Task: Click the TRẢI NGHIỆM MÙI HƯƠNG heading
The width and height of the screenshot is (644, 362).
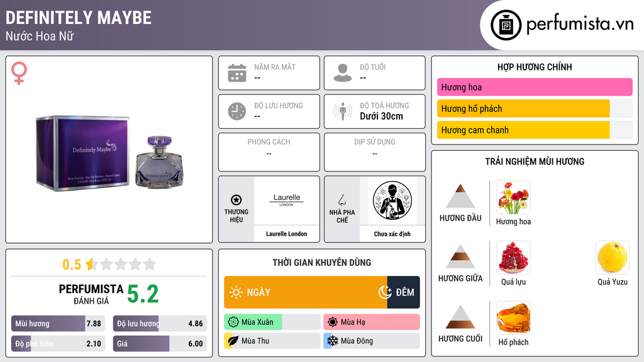Action: (535, 162)
